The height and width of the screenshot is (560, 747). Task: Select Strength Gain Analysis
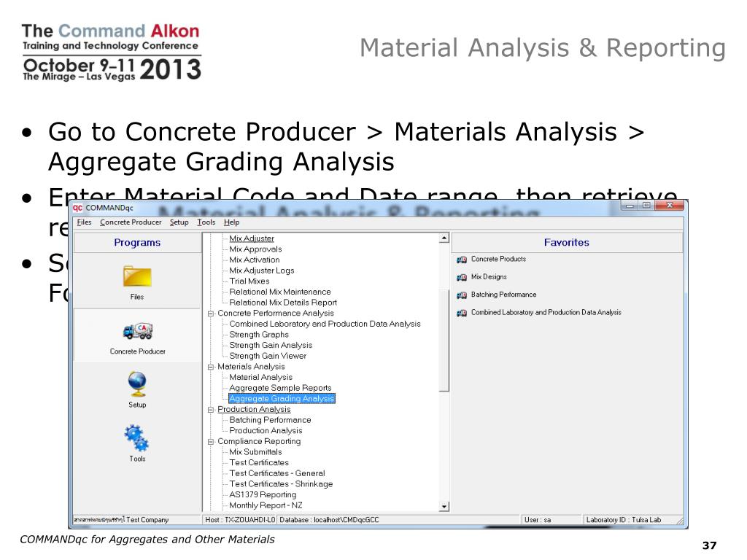[x=271, y=345]
